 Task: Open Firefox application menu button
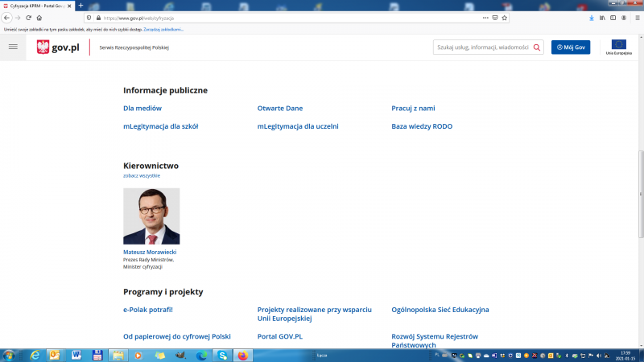coord(636,17)
